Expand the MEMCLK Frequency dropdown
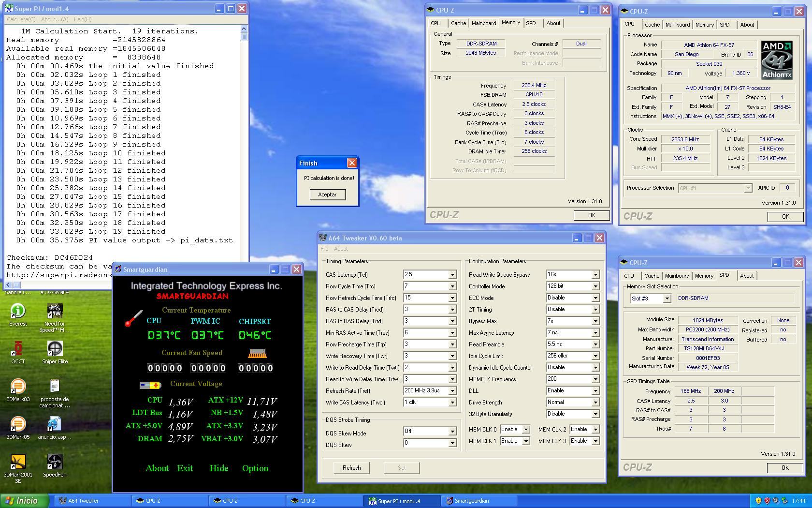812x508 pixels. pyautogui.click(x=595, y=379)
